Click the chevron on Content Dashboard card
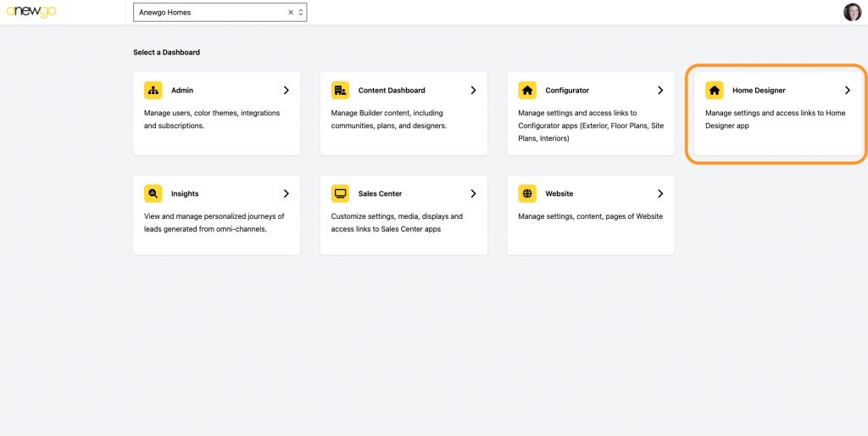 473,90
